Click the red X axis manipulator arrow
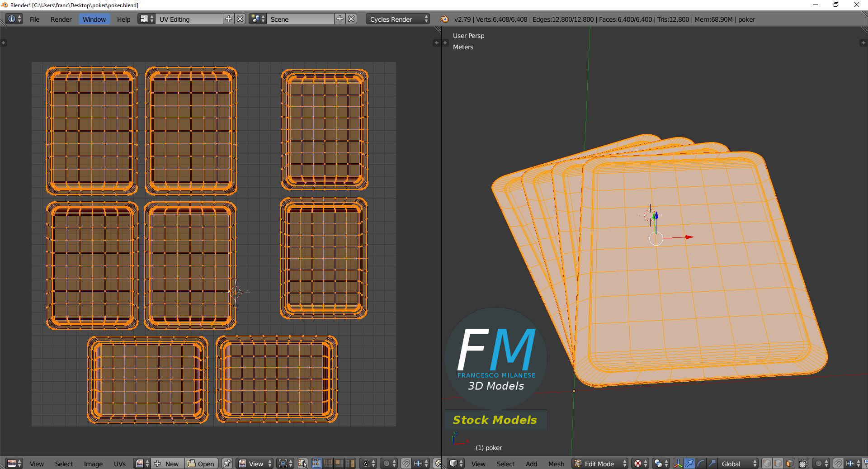This screenshot has width=868, height=469. point(688,237)
